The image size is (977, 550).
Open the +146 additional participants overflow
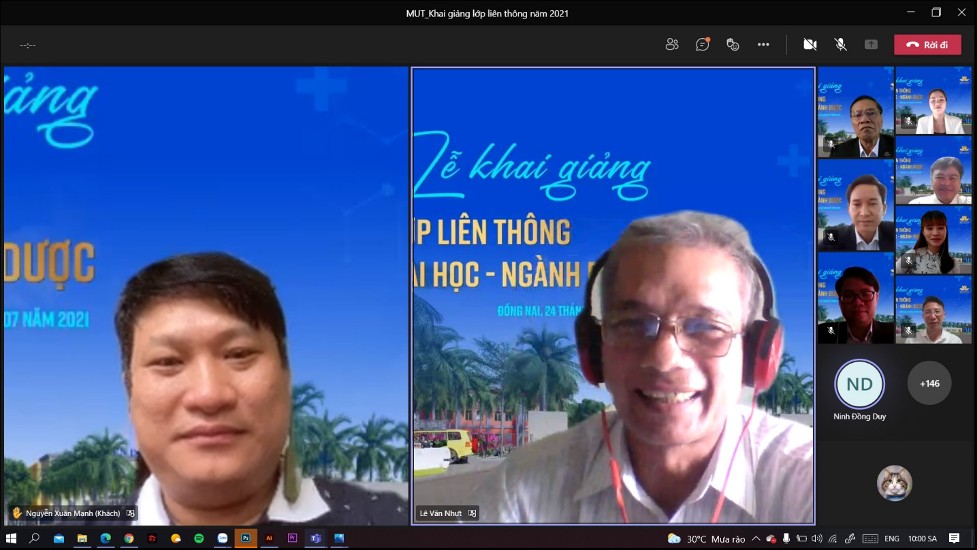coord(930,383)
